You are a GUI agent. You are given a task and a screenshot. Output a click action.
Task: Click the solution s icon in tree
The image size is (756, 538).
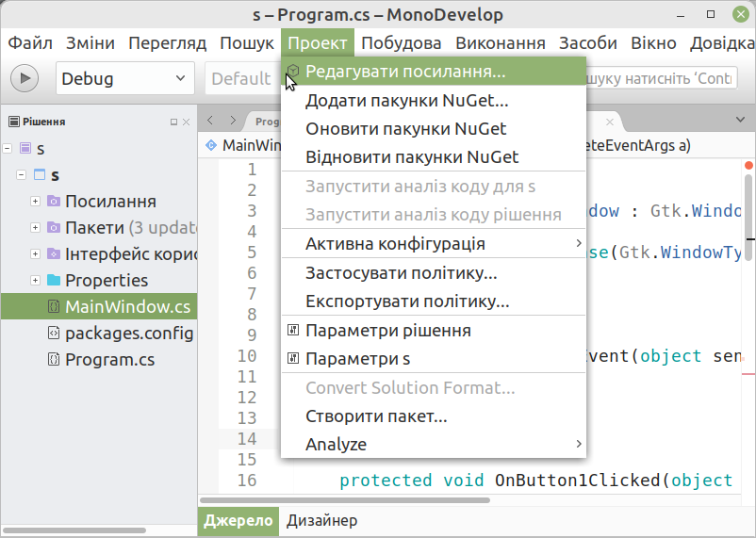click(x=25, y=148)
